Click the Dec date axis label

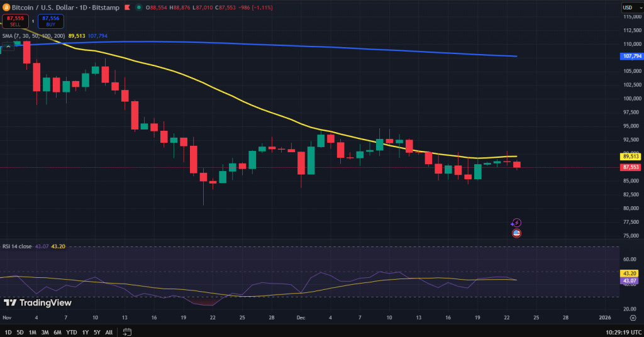(301, 318)
